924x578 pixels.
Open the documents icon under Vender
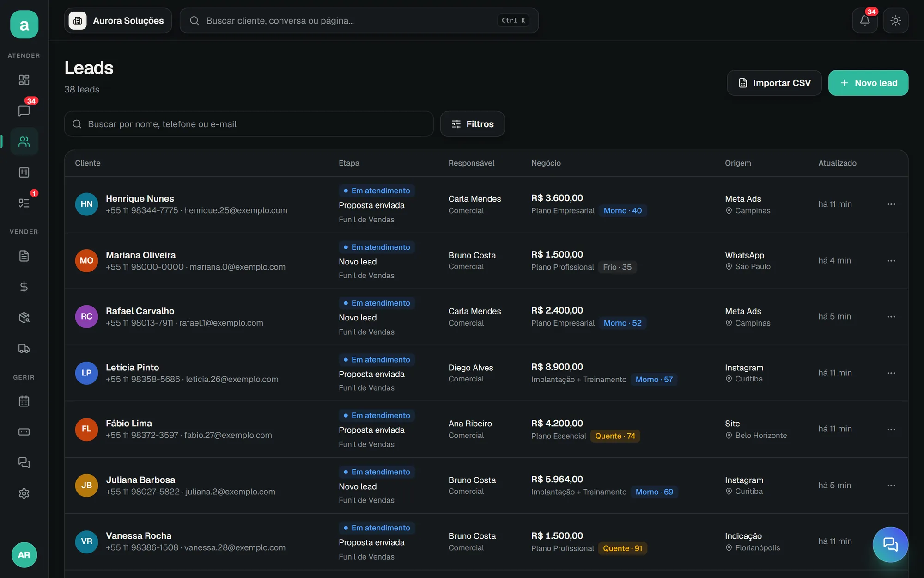coord(24,256)
